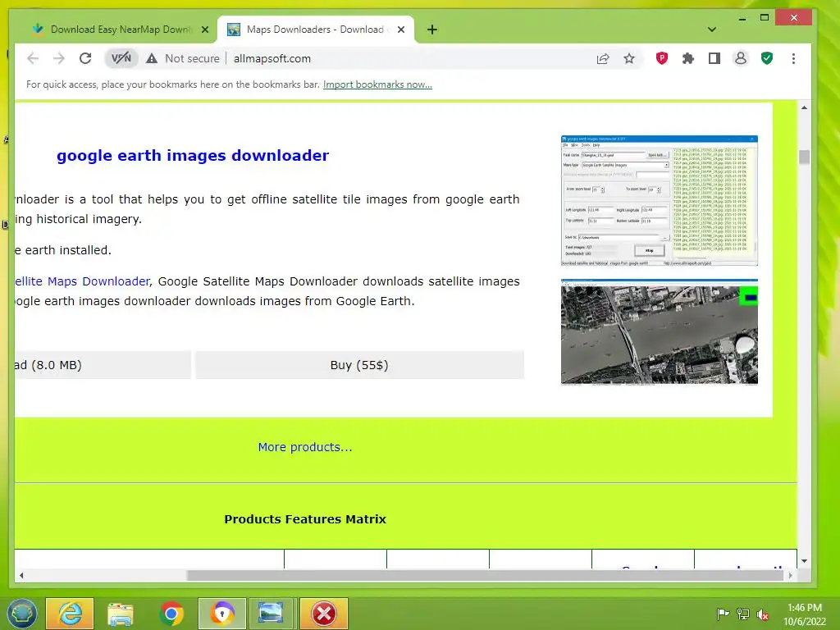Close the Download Easy NearMap tab
The width and height of the screenshot is (840, 630).
pos(204,30)
